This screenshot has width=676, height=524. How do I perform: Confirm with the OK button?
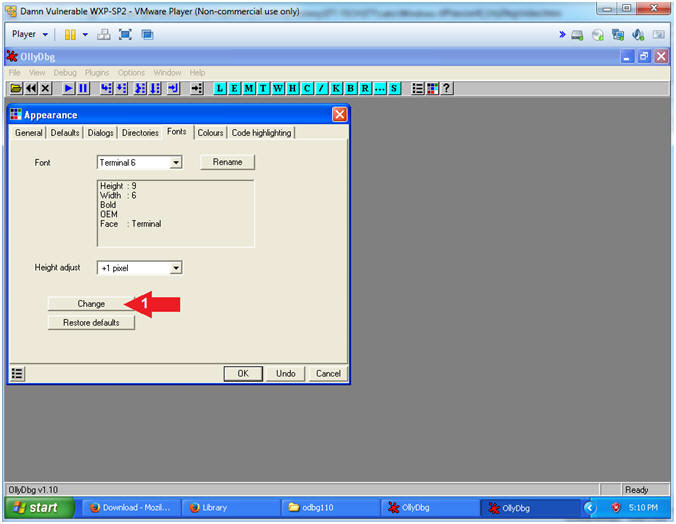coord(243,373)
